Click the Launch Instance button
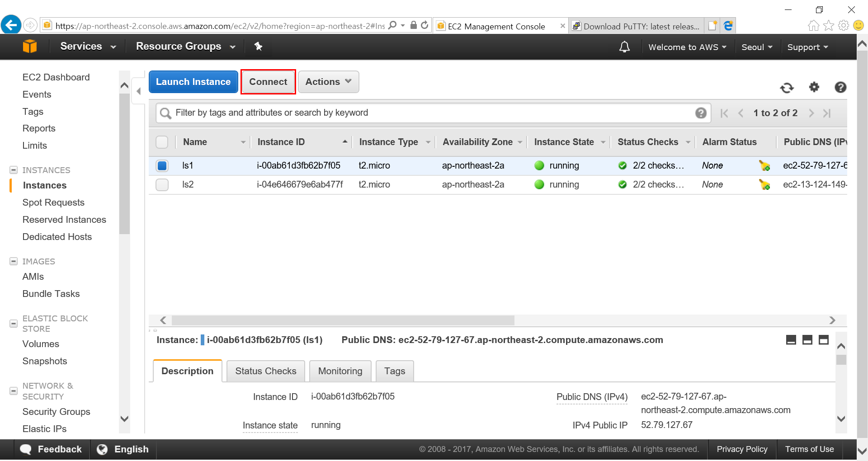The image size is (868, 461). [193, 82]
